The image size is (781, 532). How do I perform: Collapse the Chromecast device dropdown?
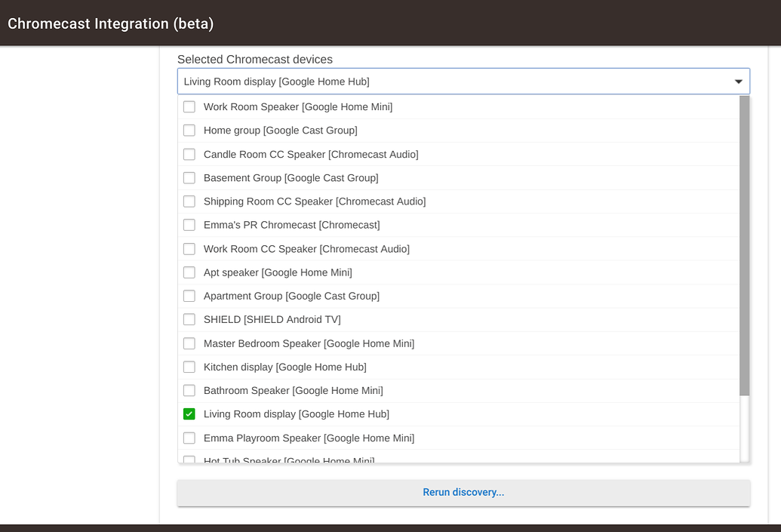738,81
